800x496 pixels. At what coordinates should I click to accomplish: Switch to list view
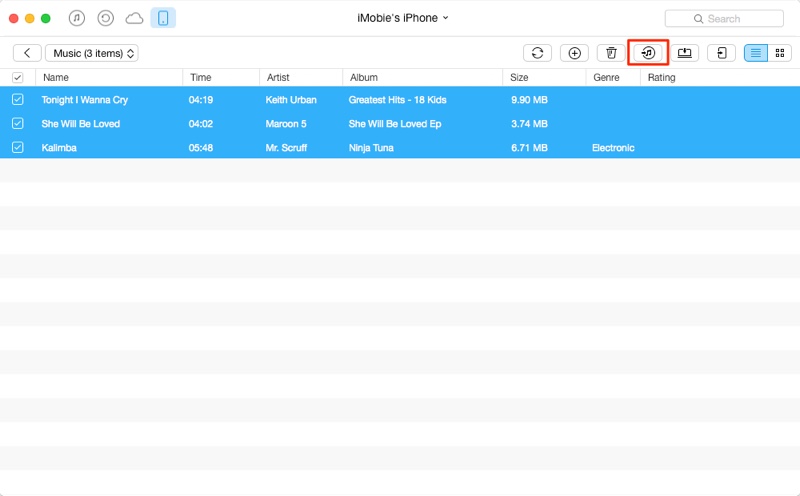click(756, 53)
